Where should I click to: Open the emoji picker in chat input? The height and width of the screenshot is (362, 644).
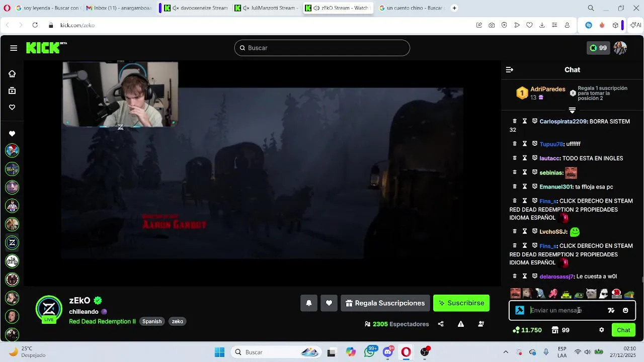pyautogui.click(x=625, y=310)
